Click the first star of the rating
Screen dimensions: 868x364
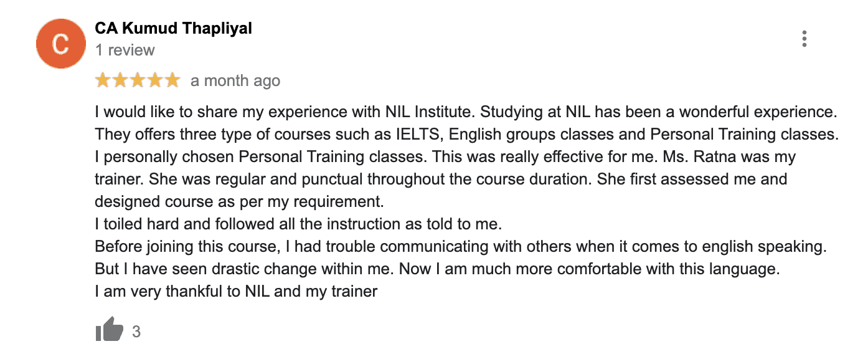pos(103,80)
